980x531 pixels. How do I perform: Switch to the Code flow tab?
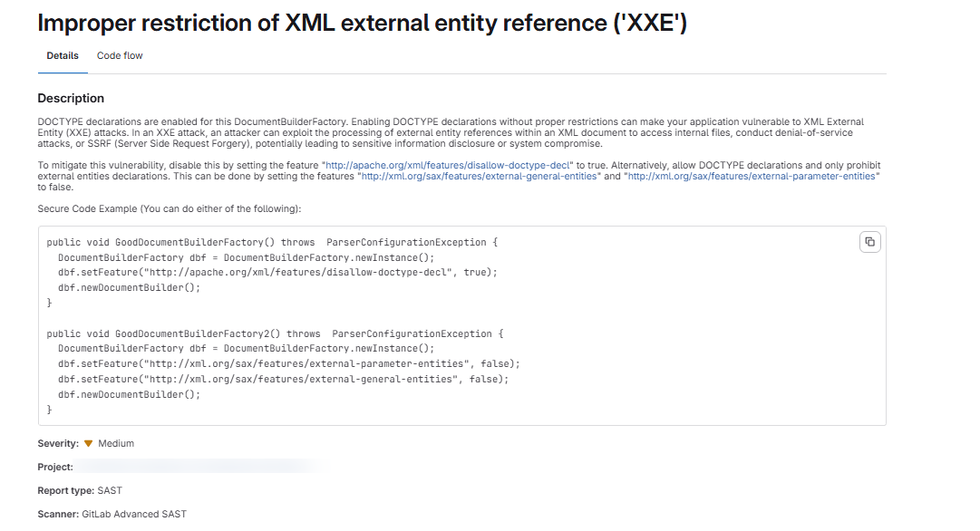click(120, 55)
